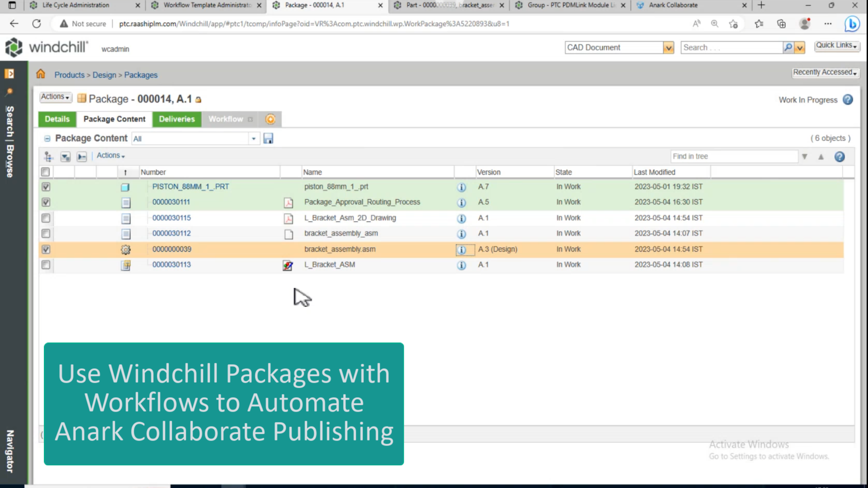Open the 0000030115 number link

pos(171,218)
